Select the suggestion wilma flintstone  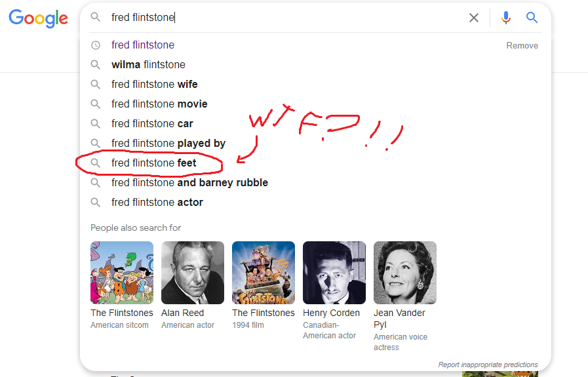148,64
